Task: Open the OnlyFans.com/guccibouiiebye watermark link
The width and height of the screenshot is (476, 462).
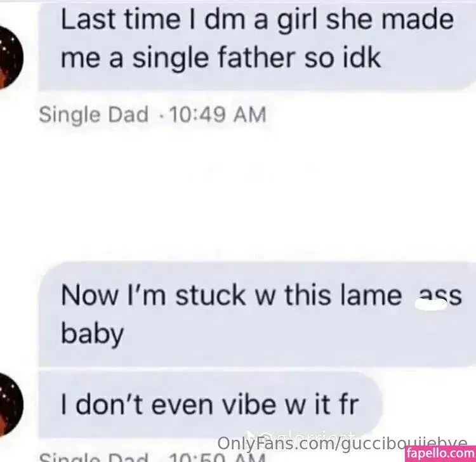Action: coord(342,444)
